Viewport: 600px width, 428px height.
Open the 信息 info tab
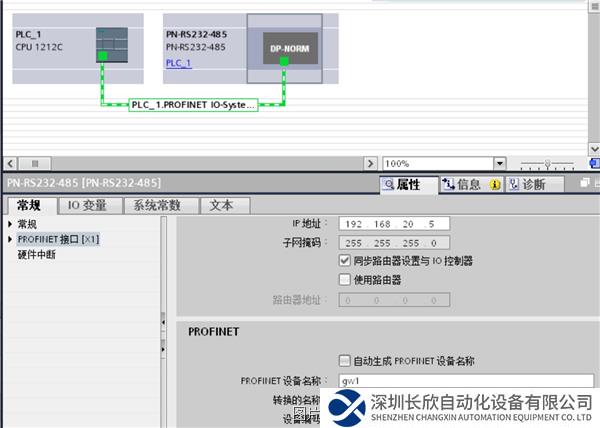coord(462,185)
